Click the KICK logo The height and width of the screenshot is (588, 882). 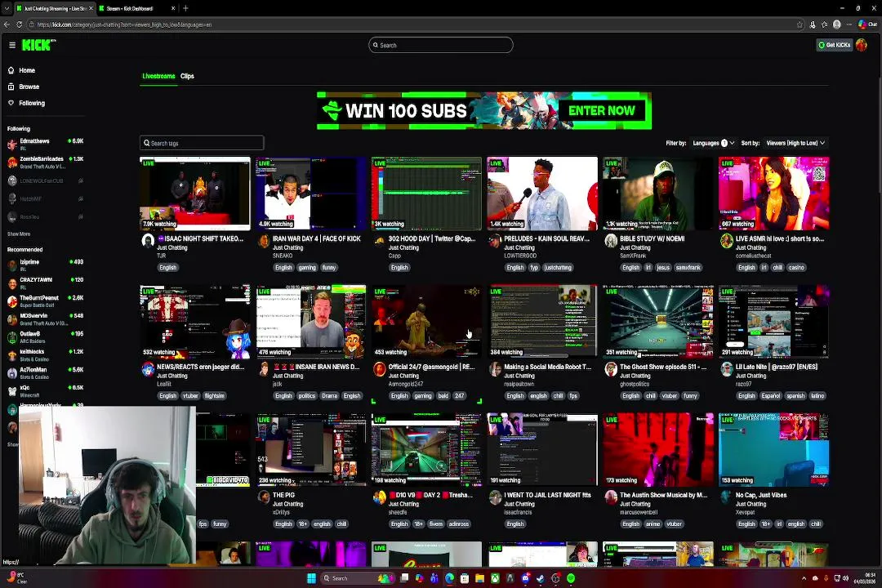pyautogui.click(x=38, y=45)
